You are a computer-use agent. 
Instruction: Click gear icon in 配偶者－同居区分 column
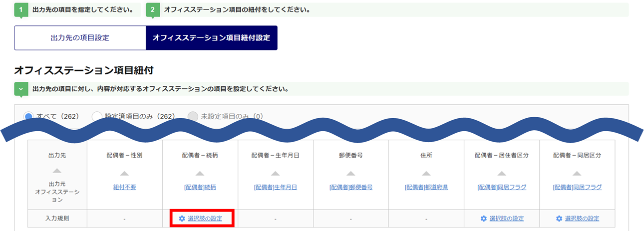559,219
